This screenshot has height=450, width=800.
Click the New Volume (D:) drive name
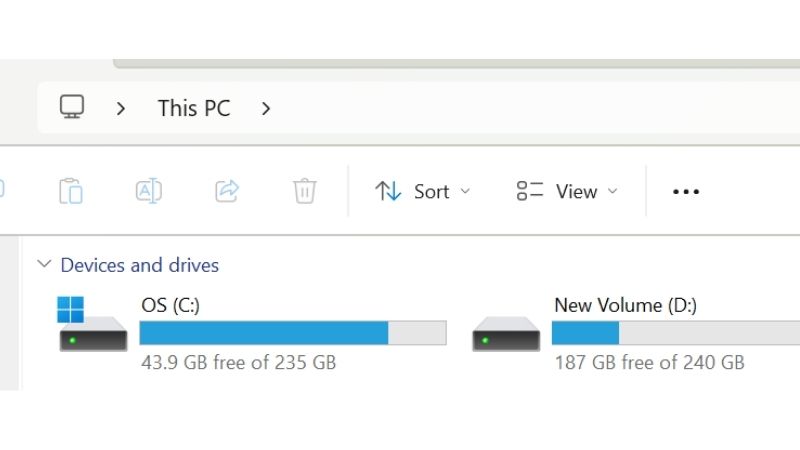coord(625,305)
